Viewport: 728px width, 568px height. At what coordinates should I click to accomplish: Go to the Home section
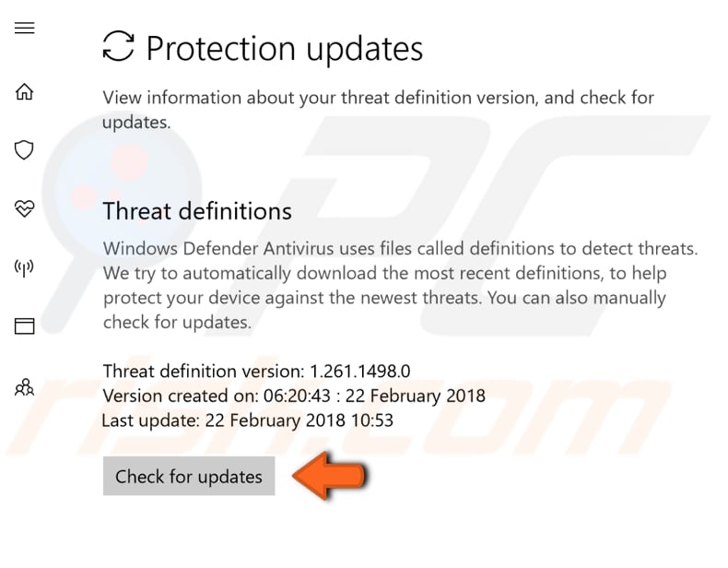click(x=25, y=91)
